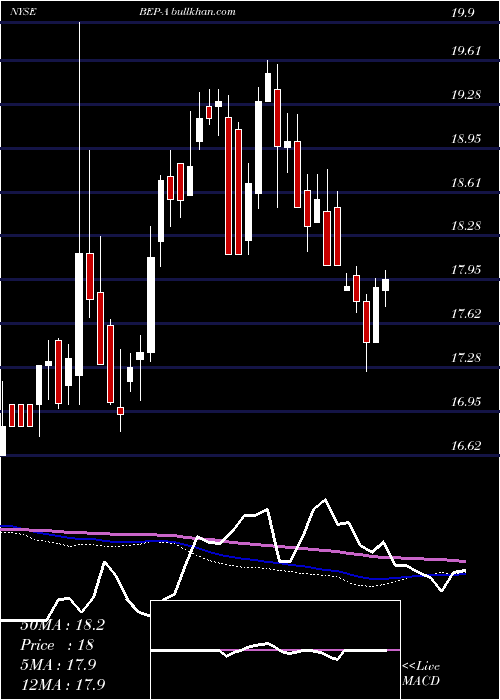Click the <<Live MACD label
500x700 pixels.
(421, 673)
